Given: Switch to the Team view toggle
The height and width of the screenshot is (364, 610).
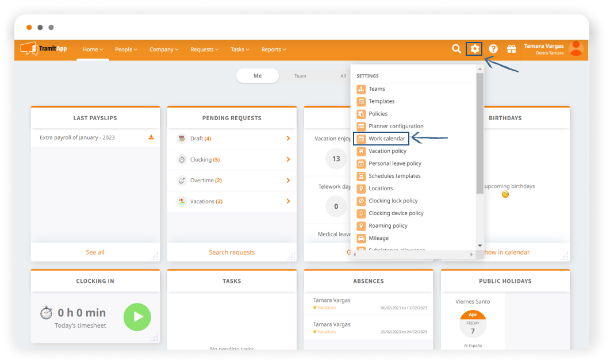Looking at the screenshot, I should [300, 76].
